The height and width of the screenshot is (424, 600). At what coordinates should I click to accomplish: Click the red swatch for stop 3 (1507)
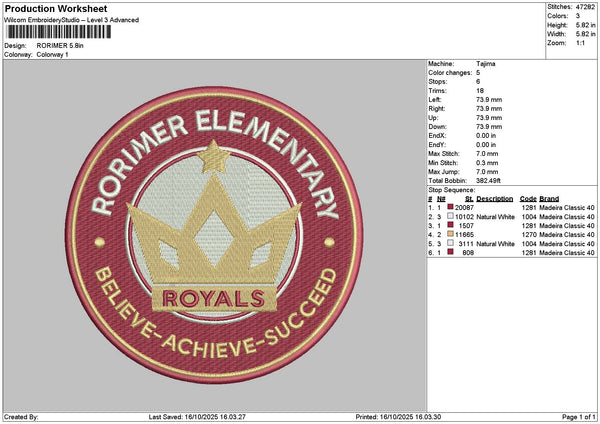coord(450,225)
